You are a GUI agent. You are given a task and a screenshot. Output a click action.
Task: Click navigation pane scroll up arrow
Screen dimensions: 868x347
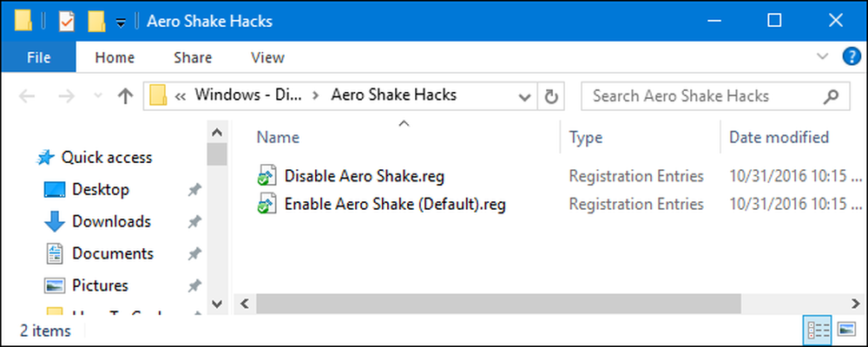click(217, 133)
